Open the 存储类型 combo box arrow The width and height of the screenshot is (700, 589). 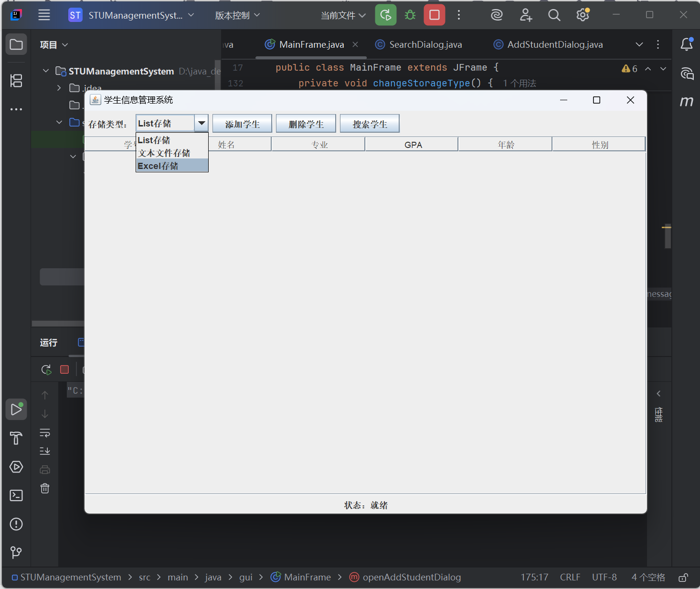(202, 123)
